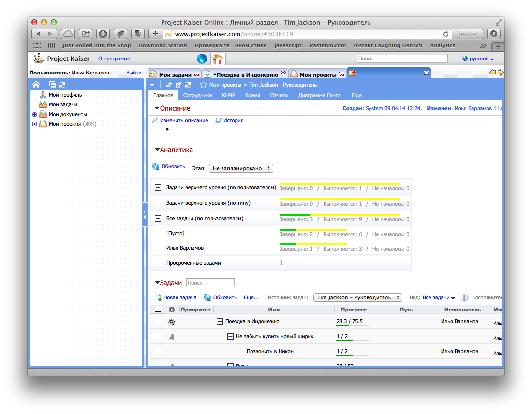The width and height of the screenshot is (532, 414).
Task: Click the Analytics bookmark
Action: point(443,45)
